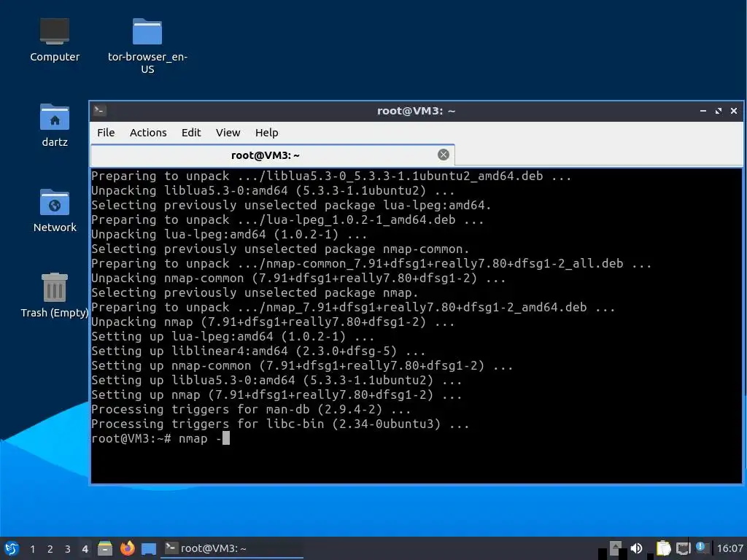Minimize the terminal window

point(703,111)
